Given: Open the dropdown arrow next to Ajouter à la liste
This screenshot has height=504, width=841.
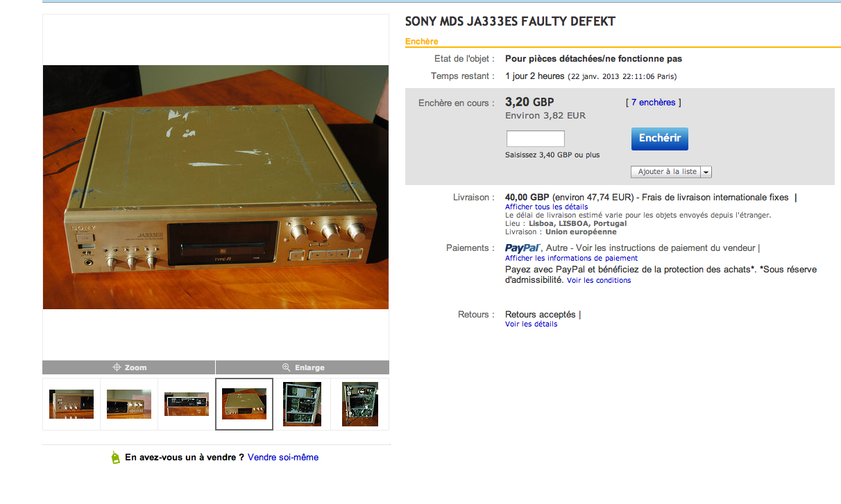Looking at the screenshot, I should [x=706, y=172].
